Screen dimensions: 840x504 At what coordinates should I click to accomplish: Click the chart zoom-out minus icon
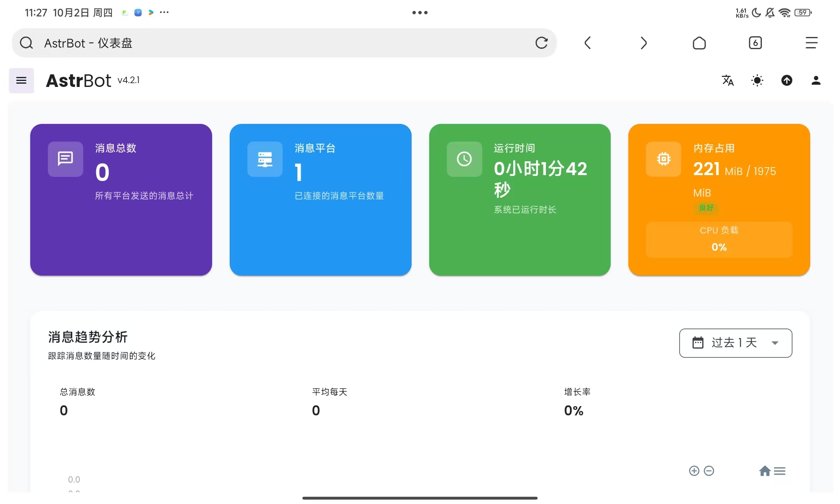[709, 471]
